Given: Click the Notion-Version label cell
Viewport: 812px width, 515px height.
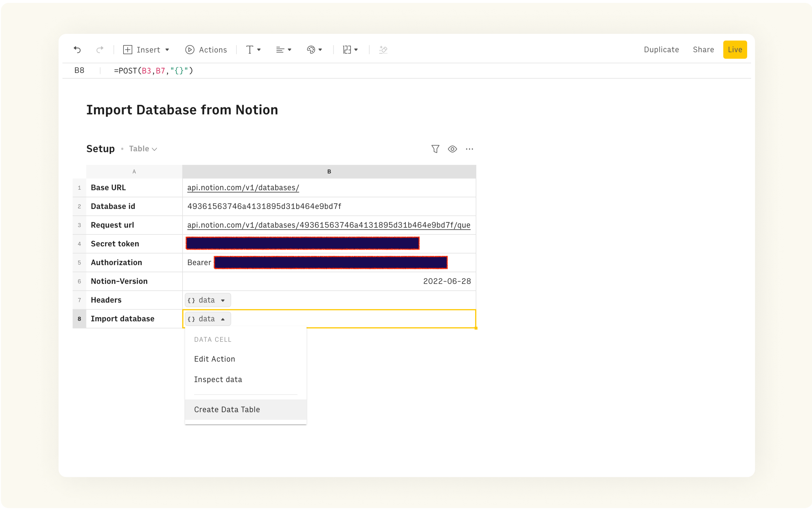Looking at the screenshot, I should tap(134, 281).
